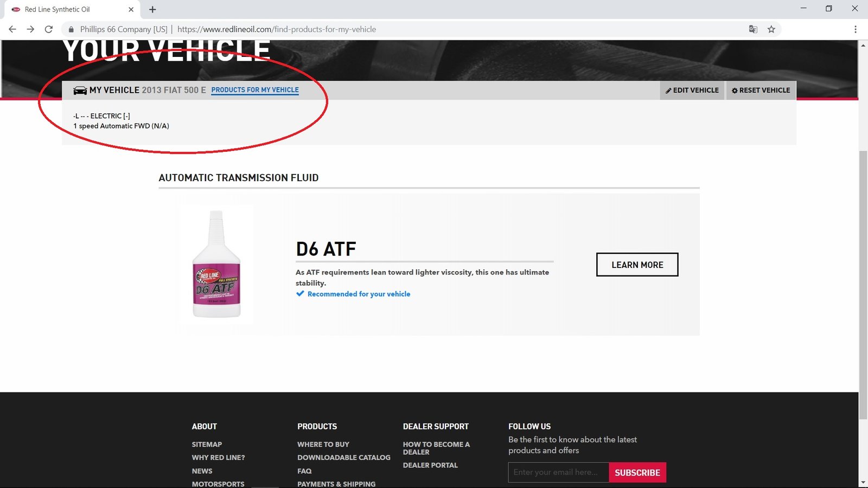Image resolution: width=868 pixels, height=488 pixels.
Task: Click the DEALER SUPPORT footer heading
Action: point(436,427)
